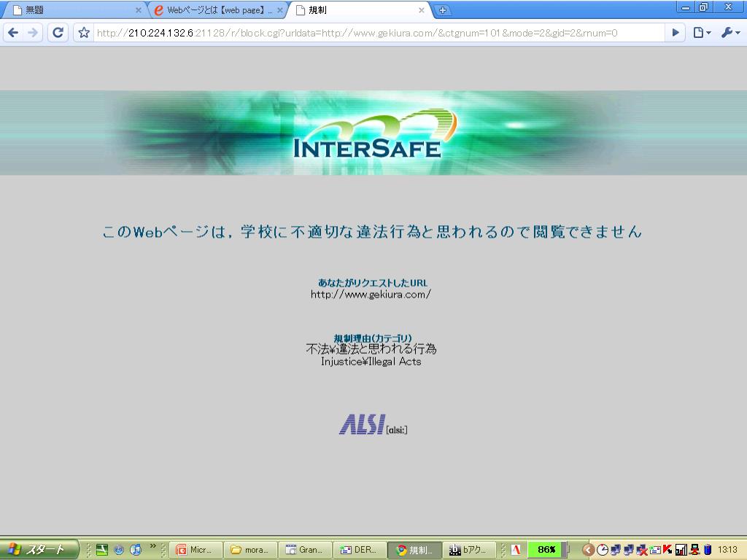The image size is (747, 560).
Task: Switch to the Micr... PowerPoint taskbar button
Action: 196,550
